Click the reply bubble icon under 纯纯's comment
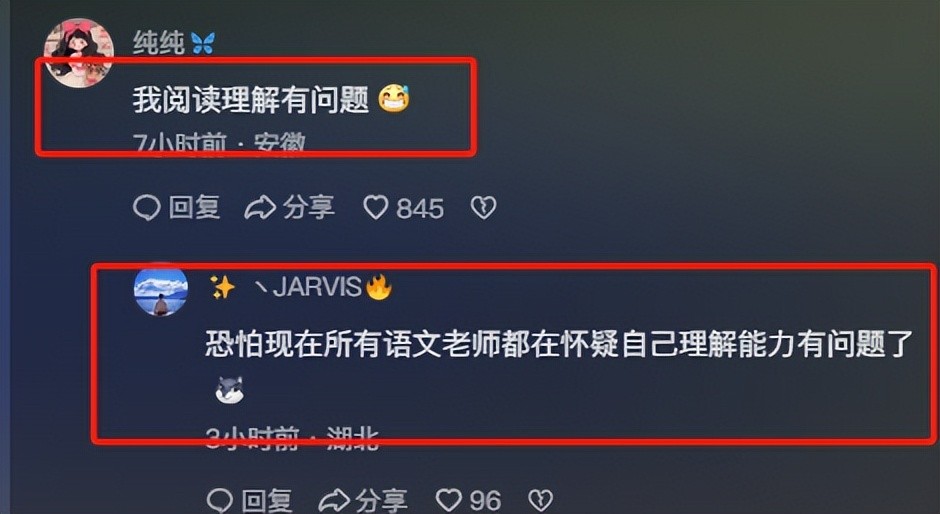The height and width of the screenshot is (514, 940). pos(146,209)
